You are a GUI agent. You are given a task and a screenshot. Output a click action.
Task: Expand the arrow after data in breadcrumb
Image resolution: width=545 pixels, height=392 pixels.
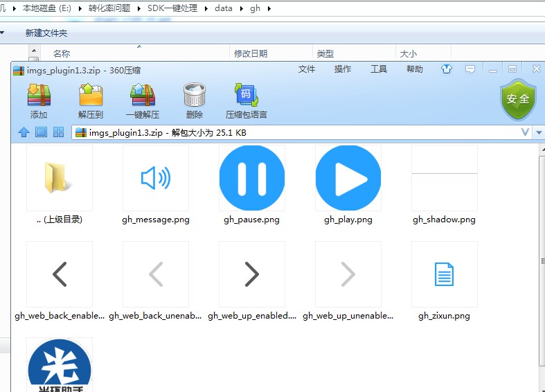tap(241, 8)
